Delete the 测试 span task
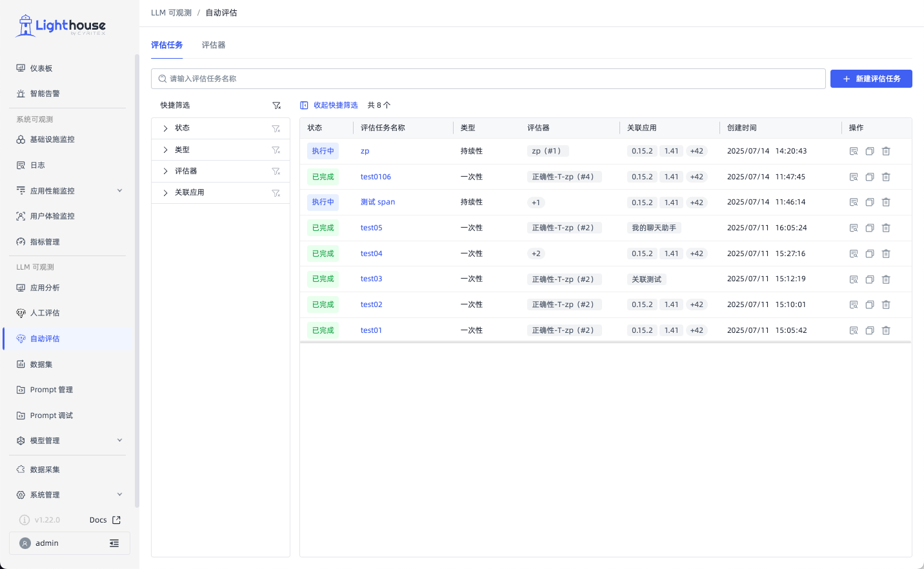 pyautogui.click(x=886, y=202)
